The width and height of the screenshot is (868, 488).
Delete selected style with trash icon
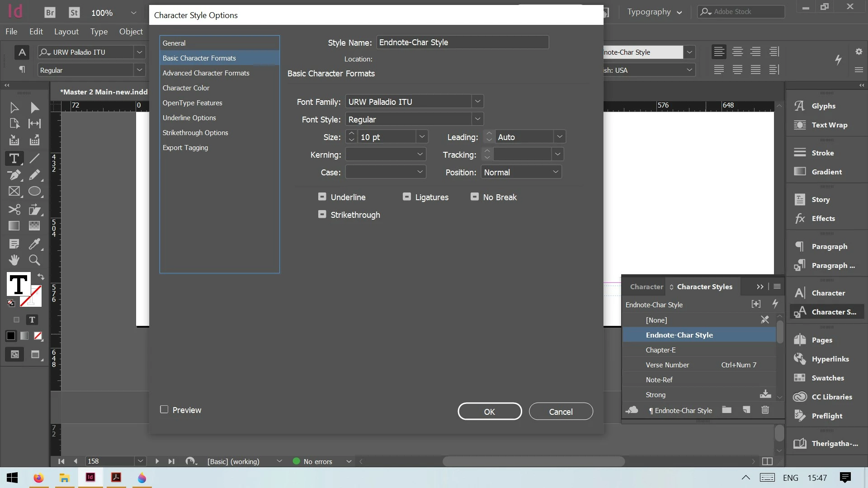click(x=765, y=410)
